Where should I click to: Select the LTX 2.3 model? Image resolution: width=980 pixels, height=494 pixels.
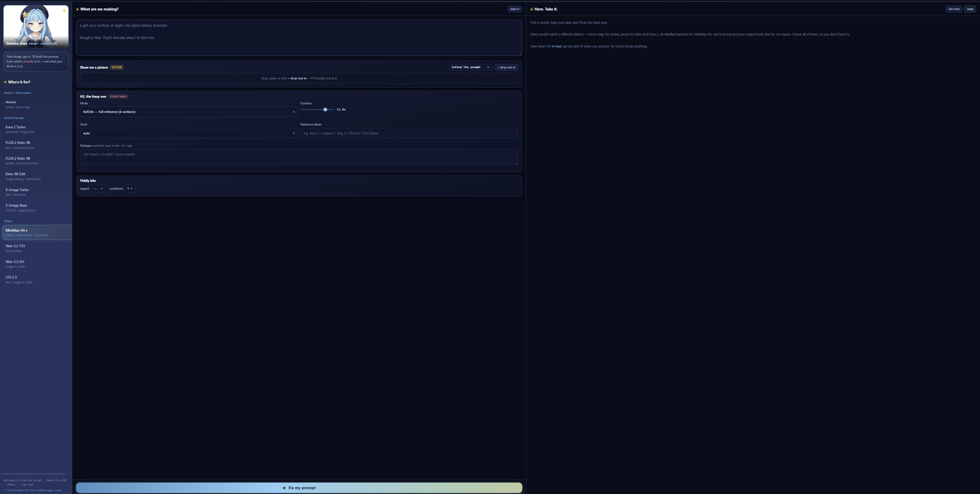point(37,279)
